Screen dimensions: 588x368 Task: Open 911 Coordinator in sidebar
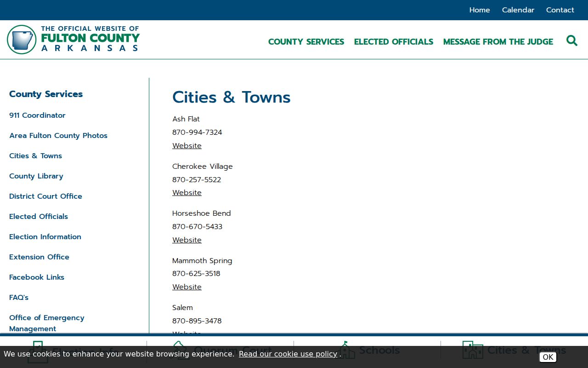(x=37, y=115)
